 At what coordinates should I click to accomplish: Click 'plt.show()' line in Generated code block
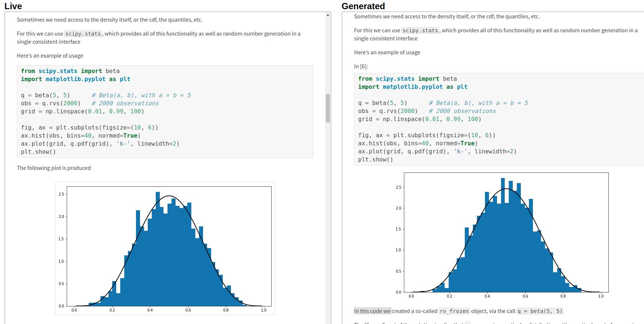click(x=376, y=160)
